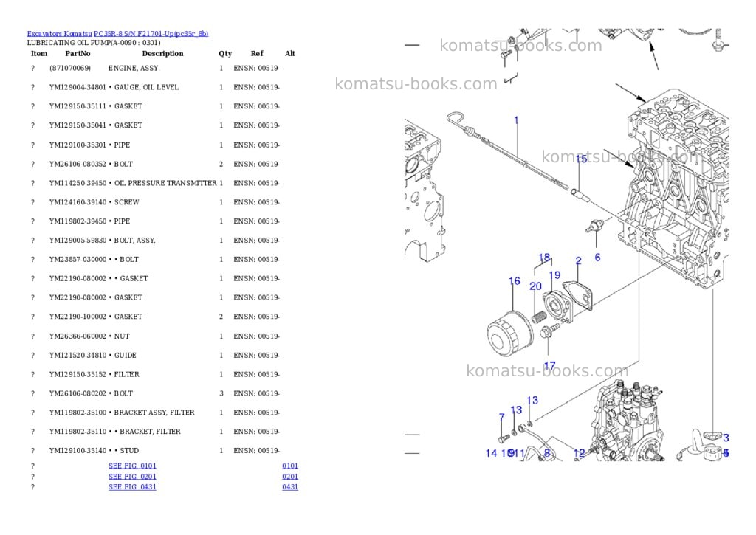Select part YM129150-35111
756x535 pixels.
point(78,106)
